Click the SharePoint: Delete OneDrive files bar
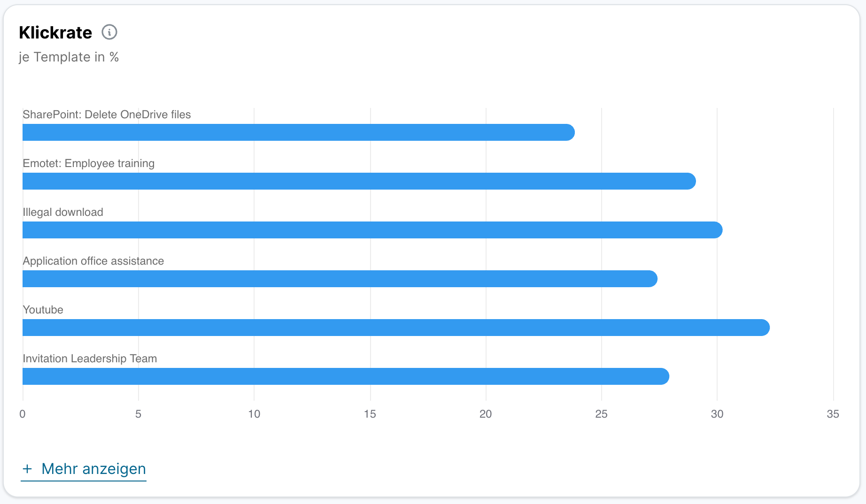The height and width of the screenshot is (504, 866). click(x=298, y=132)
